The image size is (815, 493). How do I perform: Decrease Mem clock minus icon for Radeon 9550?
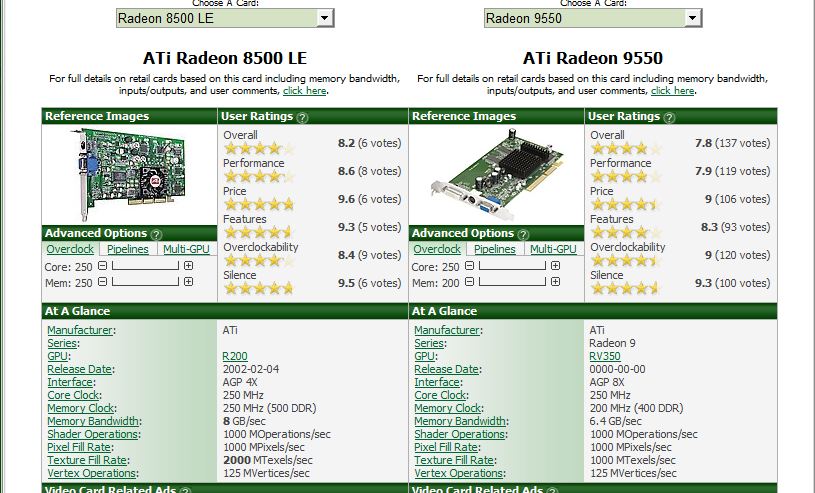pyautogui.click(x=469, y=282)
